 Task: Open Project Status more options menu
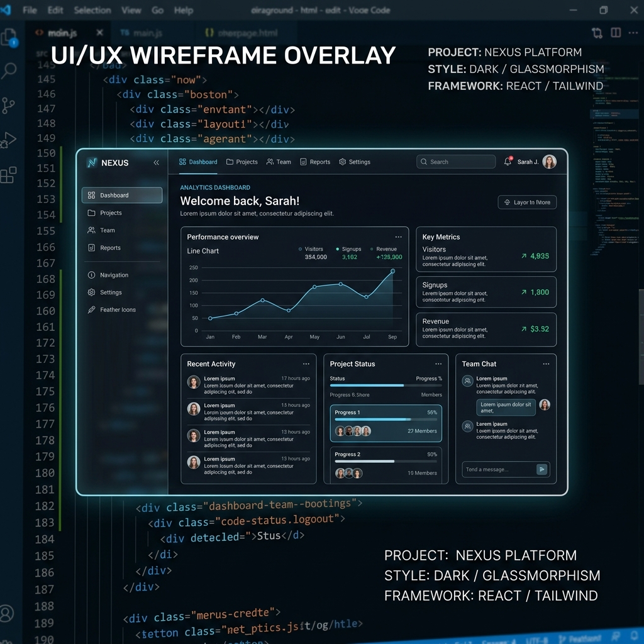coord(438,364)
